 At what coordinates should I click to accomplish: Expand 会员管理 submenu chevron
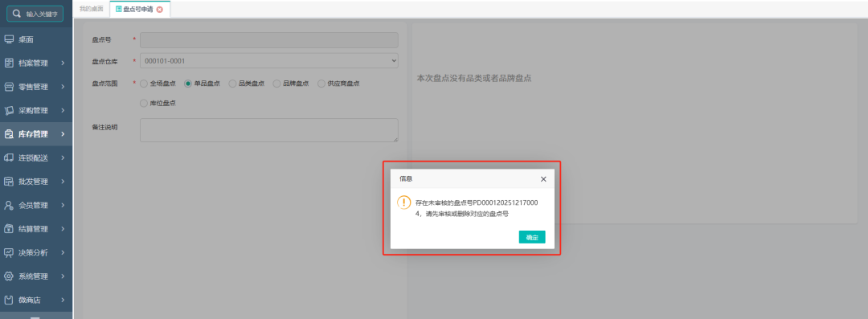tap(63, 206)
